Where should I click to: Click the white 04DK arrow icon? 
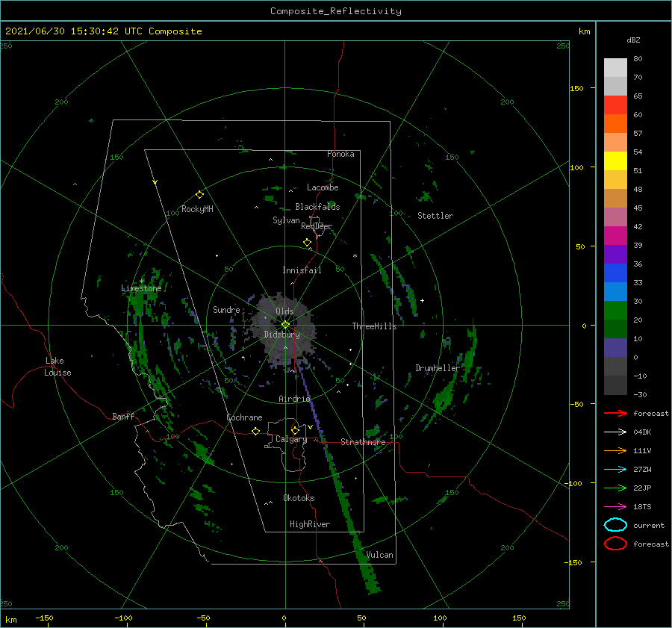click(x=615, y=432)
